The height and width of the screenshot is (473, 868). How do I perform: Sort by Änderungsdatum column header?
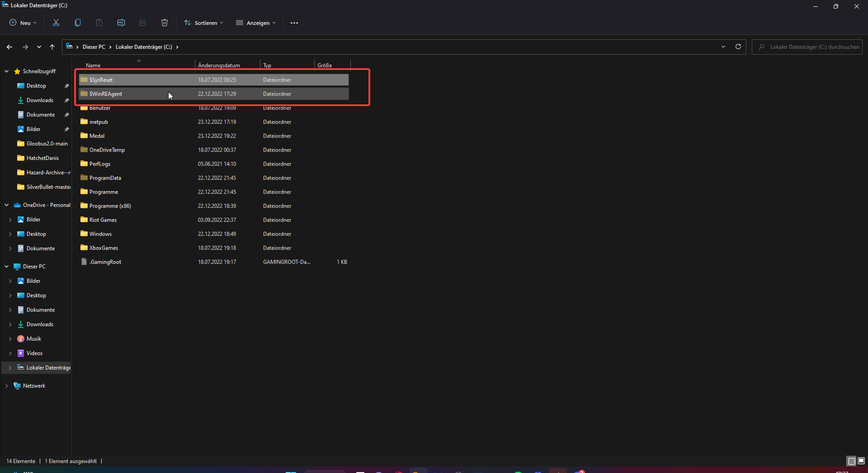(219, 66)
